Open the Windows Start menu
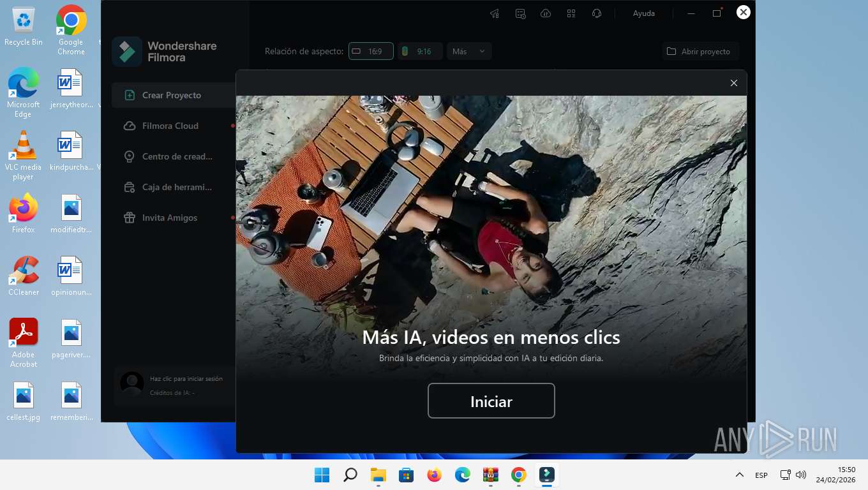868x490 pixels. pos(322,475)
